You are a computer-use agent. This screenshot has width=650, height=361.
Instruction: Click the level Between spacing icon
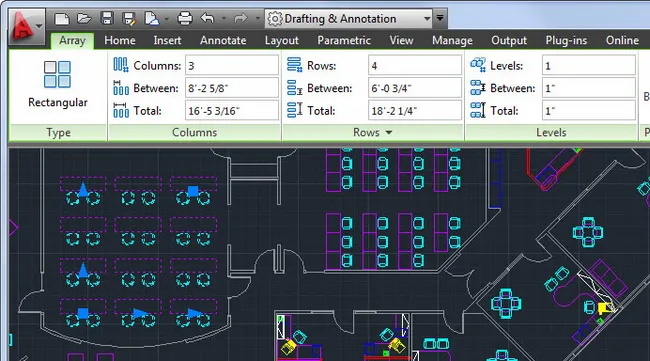[478, 88]
